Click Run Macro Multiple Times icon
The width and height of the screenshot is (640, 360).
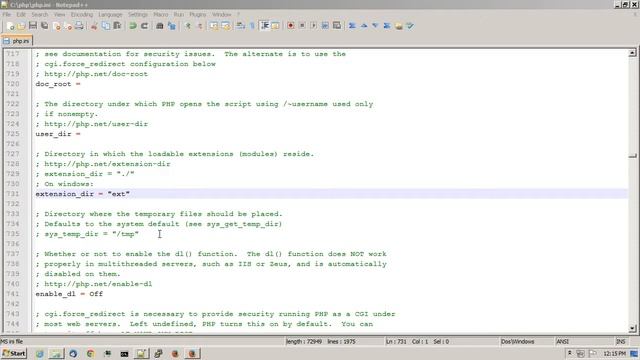click(325, 26)
